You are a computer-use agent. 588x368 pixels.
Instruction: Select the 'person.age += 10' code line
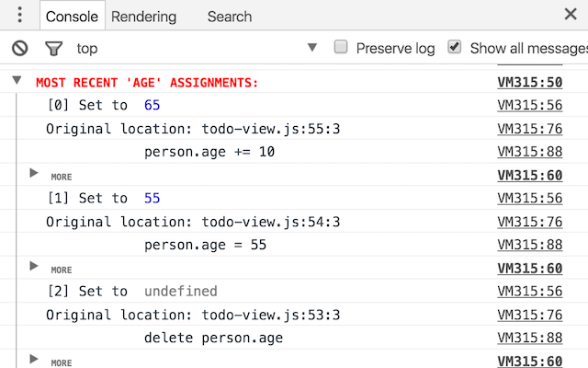pos(209,152)
